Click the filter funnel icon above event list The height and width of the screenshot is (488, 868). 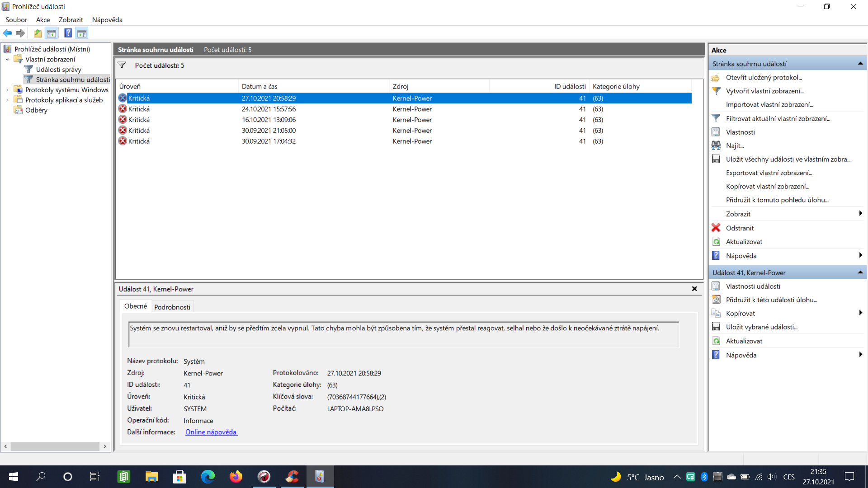pyautogui.click(x=122, y=66)
